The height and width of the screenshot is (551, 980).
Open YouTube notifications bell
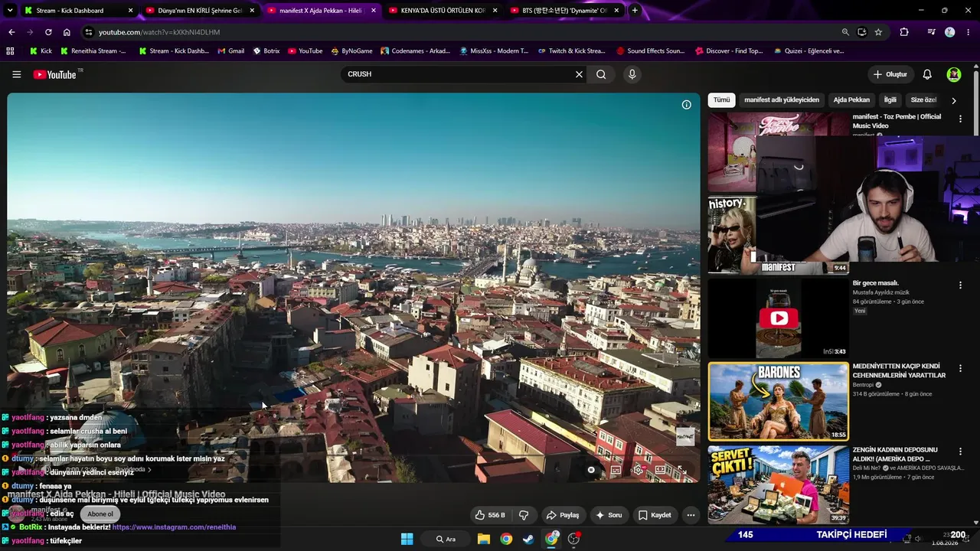pyautogui.click(x=927, y=74)
